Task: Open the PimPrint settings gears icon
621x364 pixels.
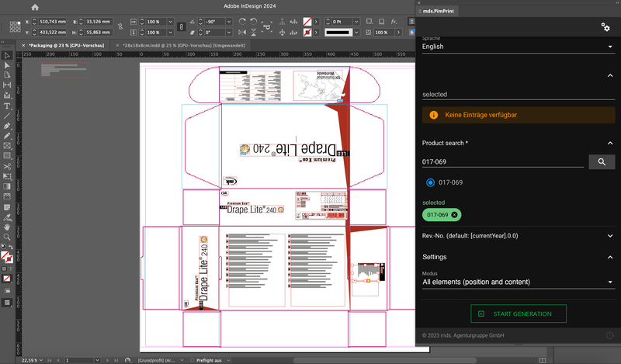Action: [605, 27]
